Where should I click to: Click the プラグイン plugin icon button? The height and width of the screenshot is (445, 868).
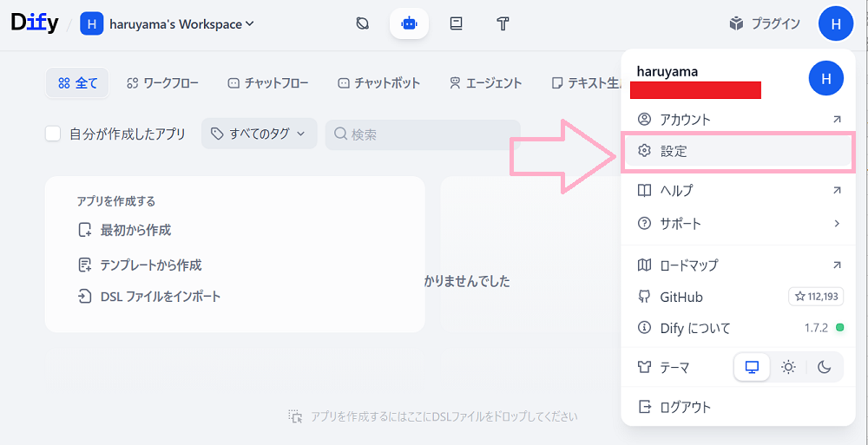(764, 23)
